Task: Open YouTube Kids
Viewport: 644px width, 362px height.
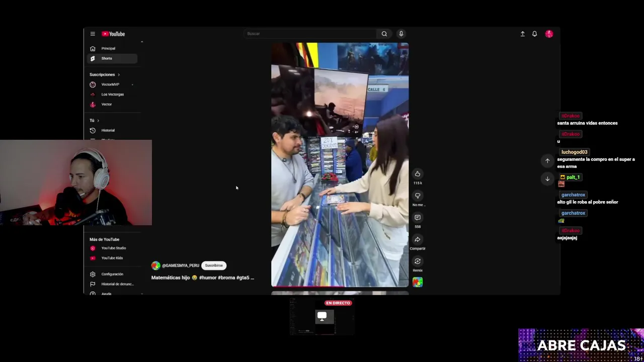Action: (x=112, y=258)
